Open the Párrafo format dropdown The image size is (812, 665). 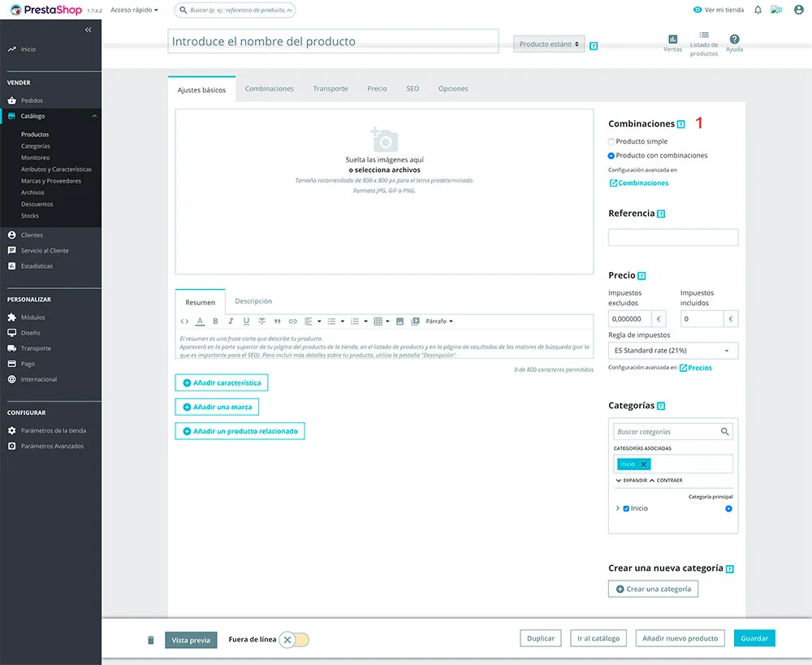(x=439, y=321)
